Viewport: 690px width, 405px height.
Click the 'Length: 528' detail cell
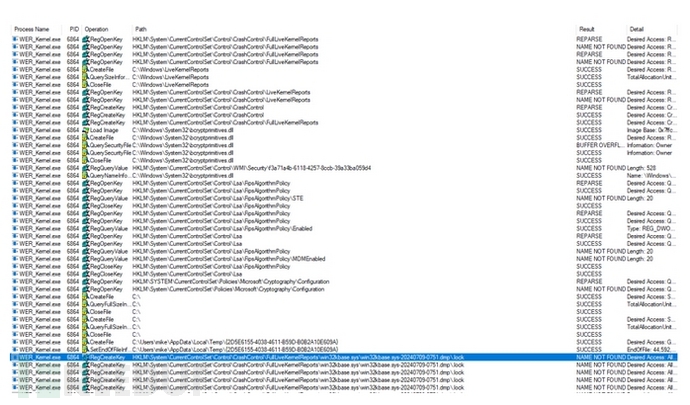point(642,168)
